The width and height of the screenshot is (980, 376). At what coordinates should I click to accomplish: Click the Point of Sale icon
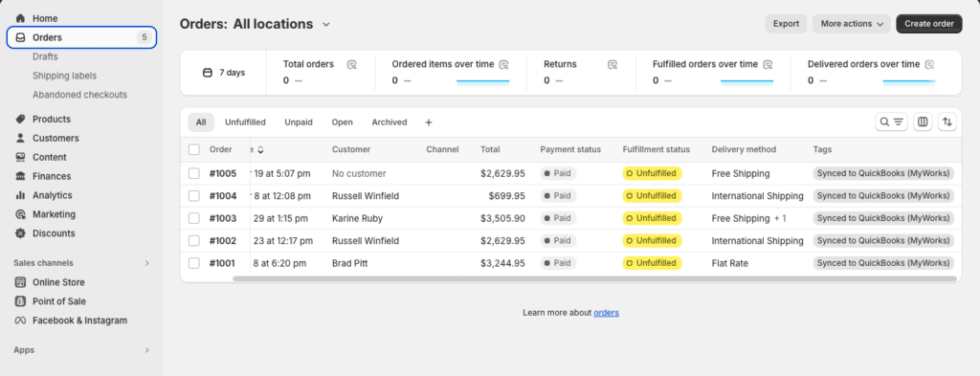(21, 301)
